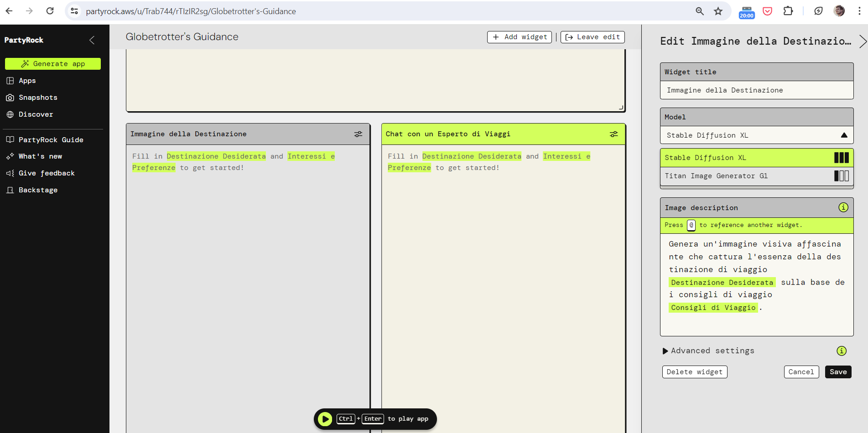Click the Advanced settings info icon
The width and height of the screenshot is (868, 433).
(x=841, y=351)
